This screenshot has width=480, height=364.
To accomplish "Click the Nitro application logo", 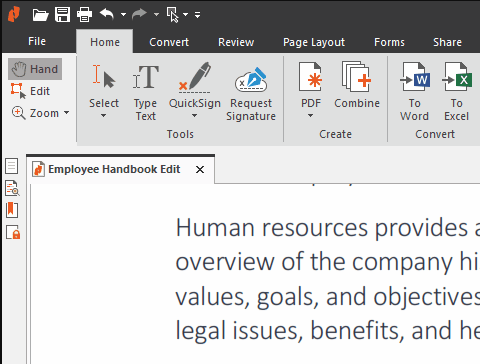I will tap(14, 14).
